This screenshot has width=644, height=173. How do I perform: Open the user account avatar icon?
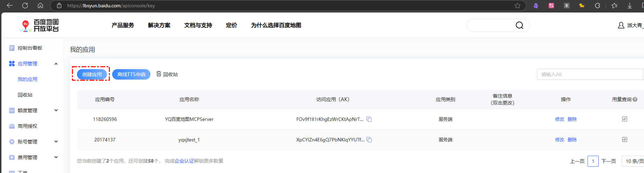pos(621,25)
